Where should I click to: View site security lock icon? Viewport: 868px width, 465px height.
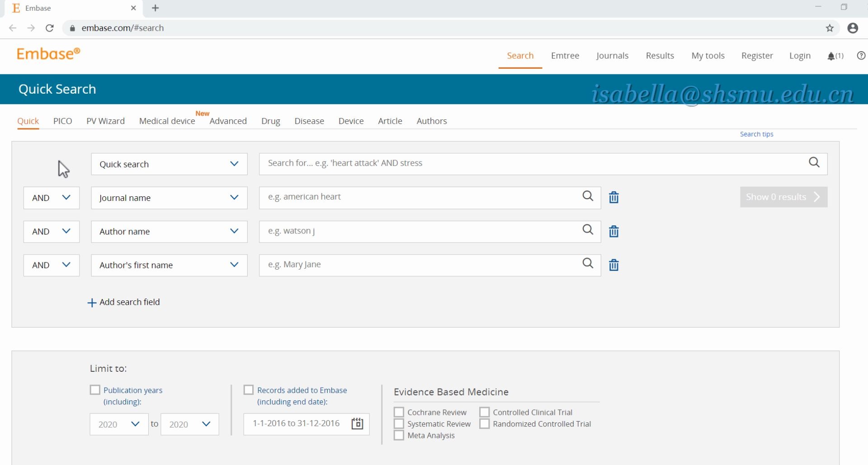72,28
